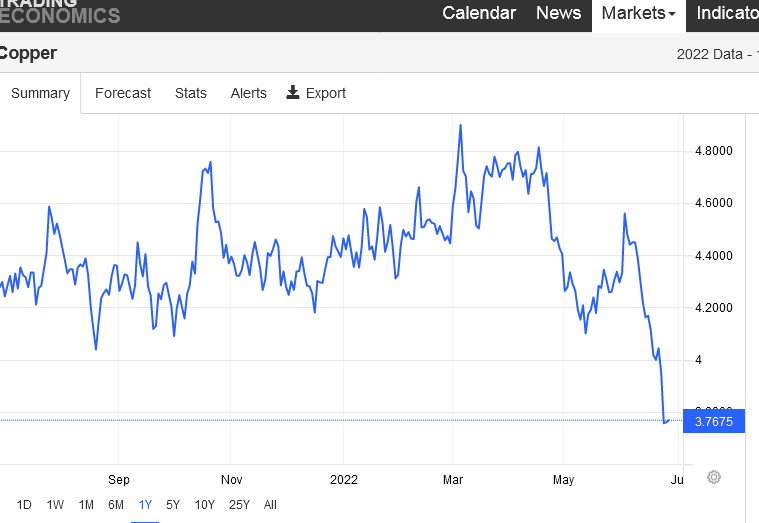Go to the News section
The width and height of the screenshot is (759, 523).
(558, 13)
